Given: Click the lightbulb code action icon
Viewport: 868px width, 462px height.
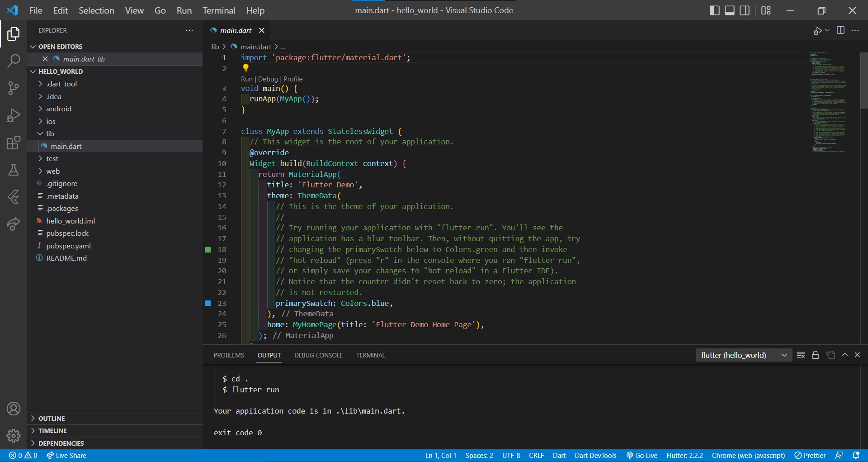Looking at the screenshot, I should (245, 68).
